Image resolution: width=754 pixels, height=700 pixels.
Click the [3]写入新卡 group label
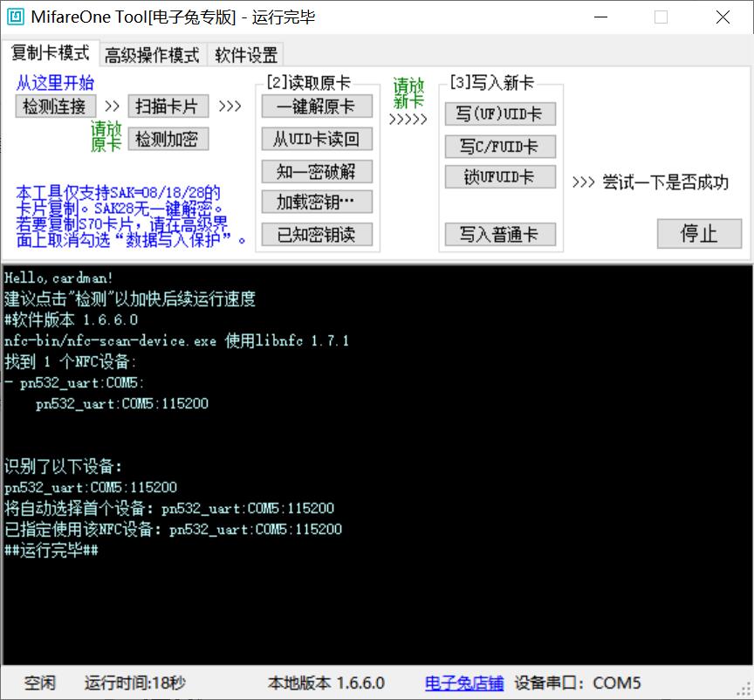point(492,83)
